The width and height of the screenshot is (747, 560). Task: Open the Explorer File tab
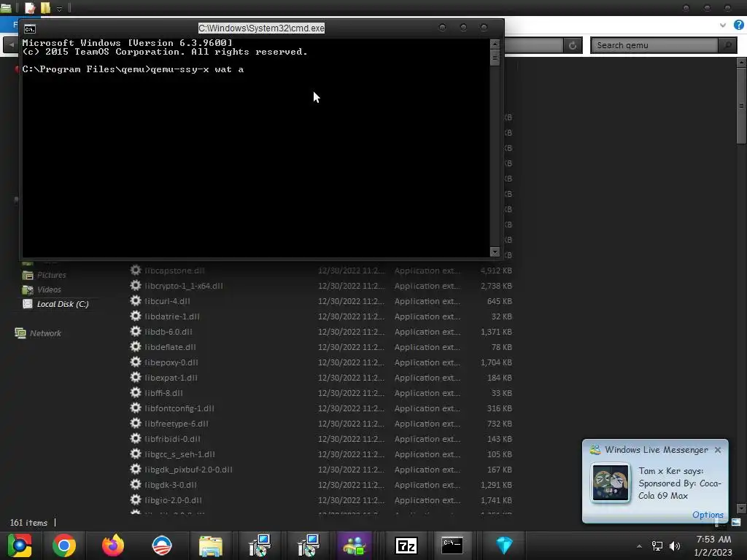9,24
